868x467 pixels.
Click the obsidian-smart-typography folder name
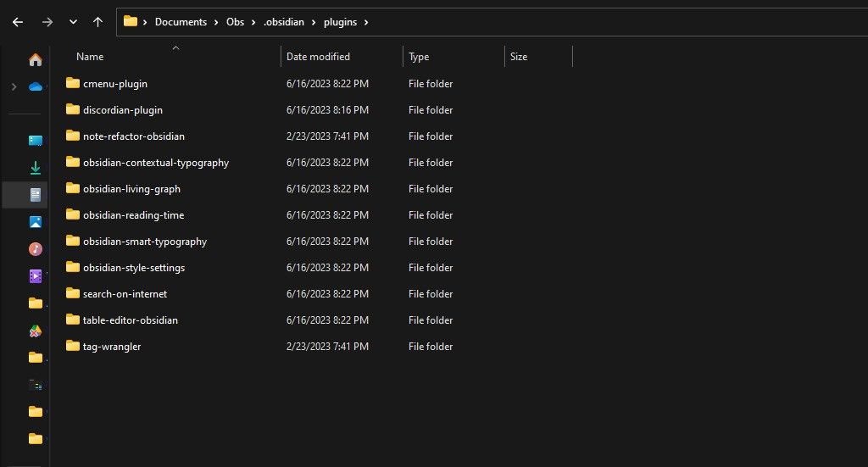coord(145,242)
